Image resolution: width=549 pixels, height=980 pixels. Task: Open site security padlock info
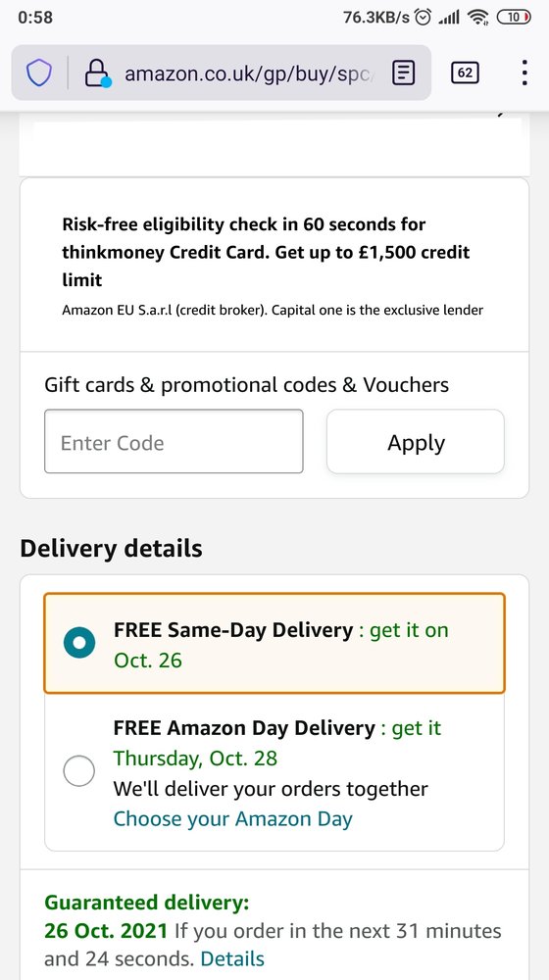[97, 73]
